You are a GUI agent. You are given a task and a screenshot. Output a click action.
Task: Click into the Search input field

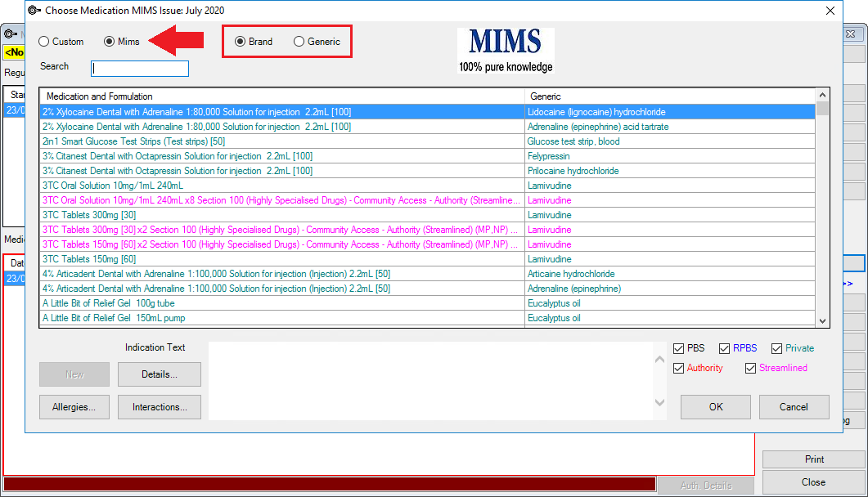pyautogui.click(x=140, y=69)
